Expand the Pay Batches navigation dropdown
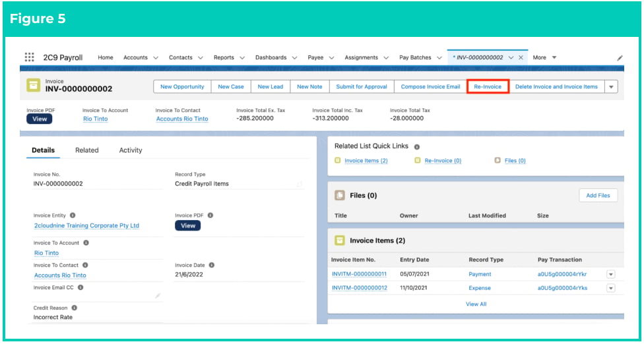This screenshot has height=344, width=644. 439,58
